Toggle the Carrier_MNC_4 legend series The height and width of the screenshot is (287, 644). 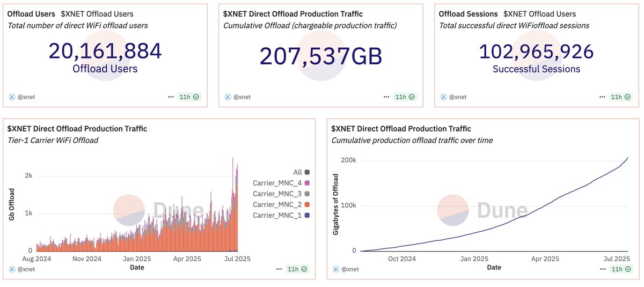(282, 183)
